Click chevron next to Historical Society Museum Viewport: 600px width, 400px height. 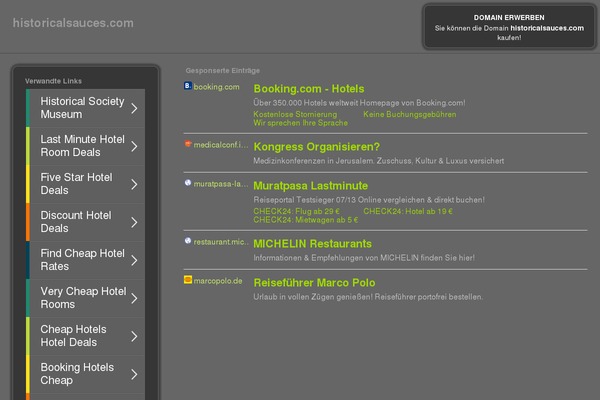click(134, 108)
